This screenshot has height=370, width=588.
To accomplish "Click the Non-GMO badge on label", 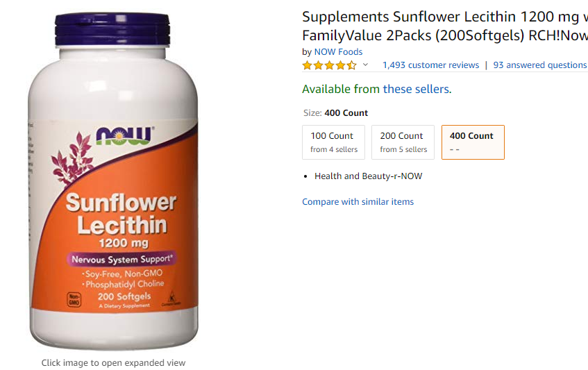I will [74, 299].
